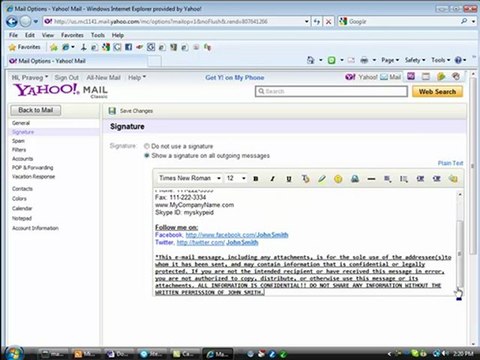Viewport: 480px width, 360px height.
Task: Insert a horizontal line in the signature
Action: click(371, 179)
